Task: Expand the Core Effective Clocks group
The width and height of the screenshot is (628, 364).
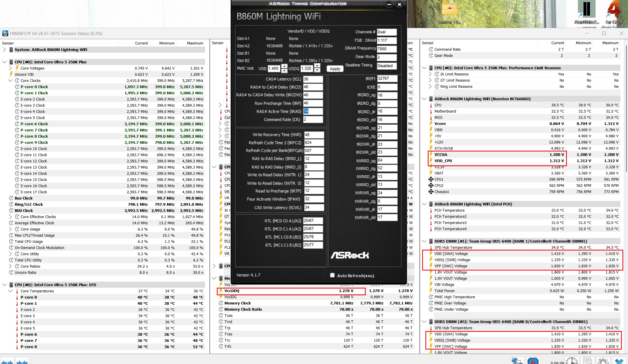Action: (10, 217)
